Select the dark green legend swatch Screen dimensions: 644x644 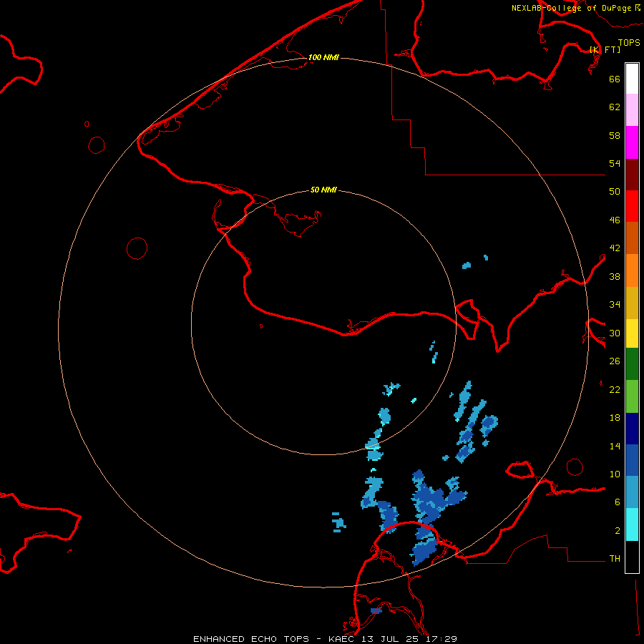click(x=632, y=364)
